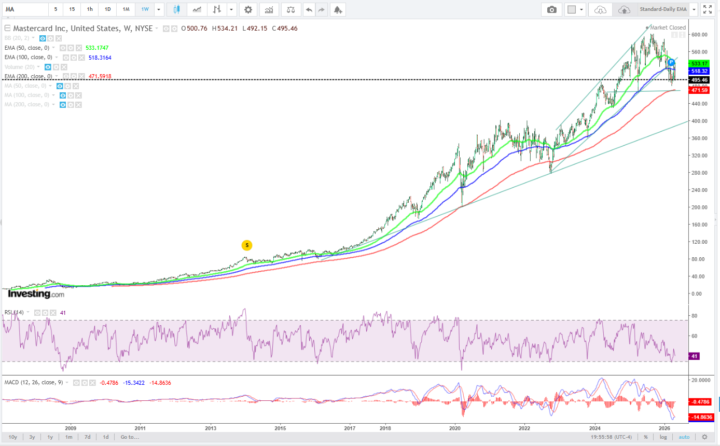This screenshot has height=446, width=720.
Task: Click the blue P marker on chart
Action: (671, 62)
